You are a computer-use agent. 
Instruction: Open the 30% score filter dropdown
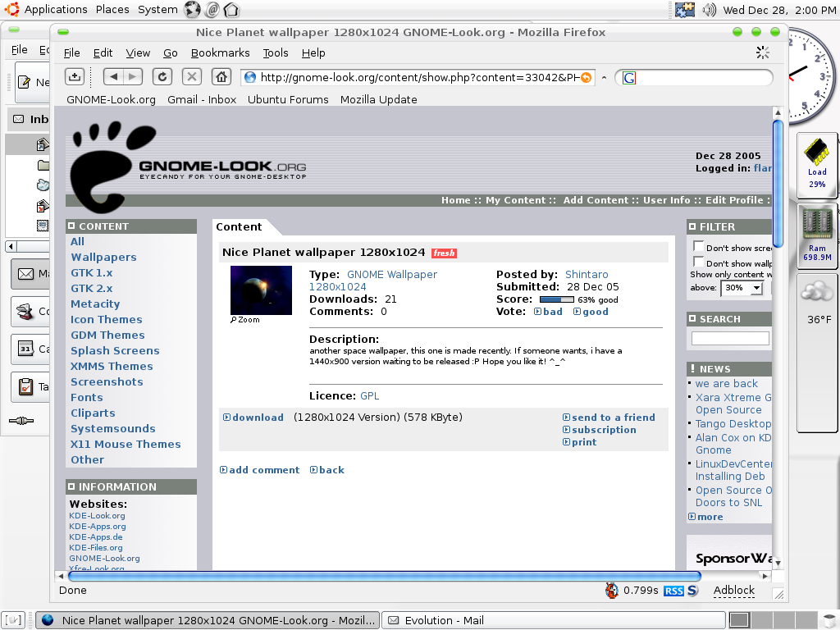(x=742, y=288)
